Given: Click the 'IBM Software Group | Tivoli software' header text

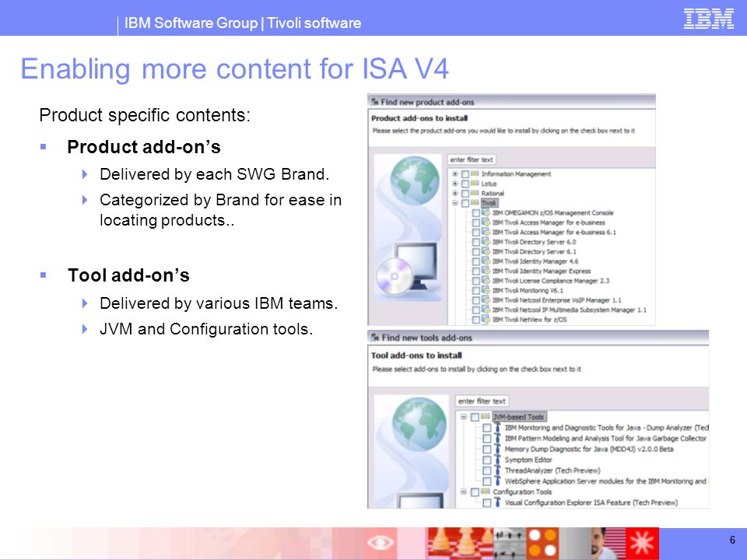Looking at the screenshot, I should coord(243,23).
